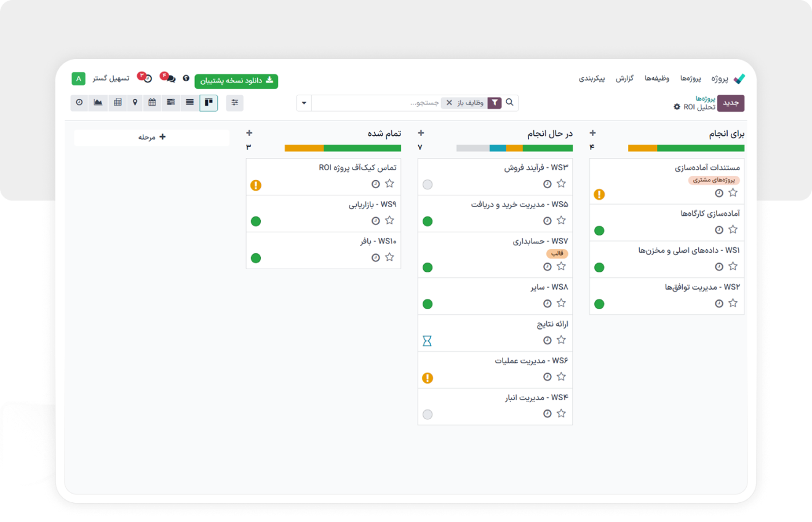Screen dimensions: 812x522
Task: Open the chat messages icon with badge
Action: (x=170, y=79)
